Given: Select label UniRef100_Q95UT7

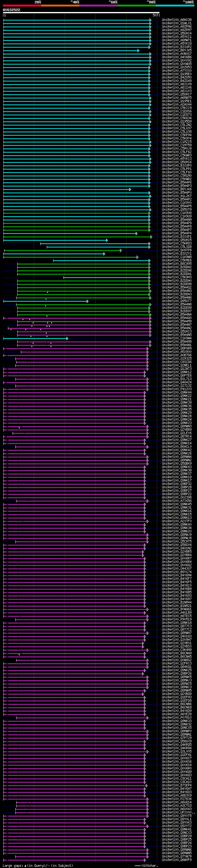Looking at the screenshot, I should 177,301.
